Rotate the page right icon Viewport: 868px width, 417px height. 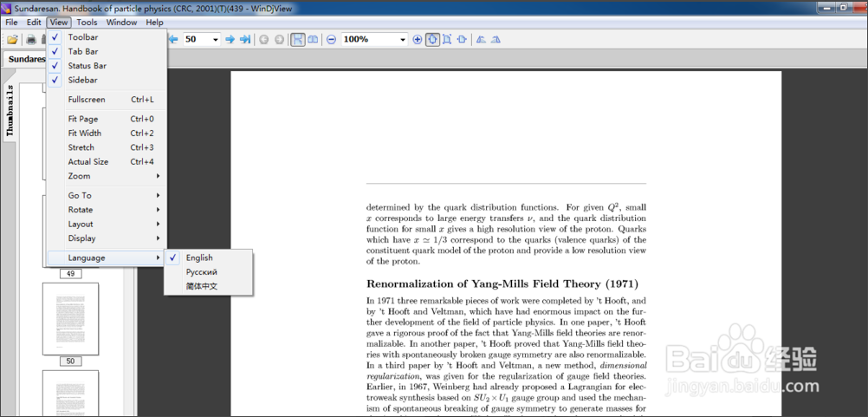496,39
